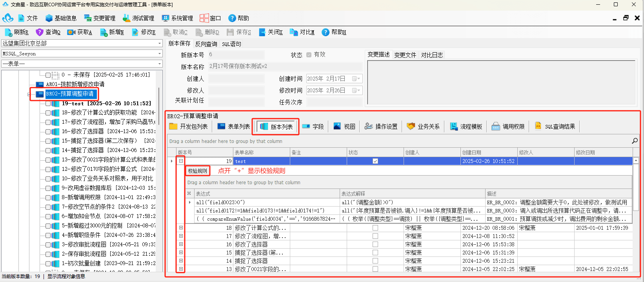Collapse version 19 row details
This screenshot has height=282, width=644.
pos(181,161)
